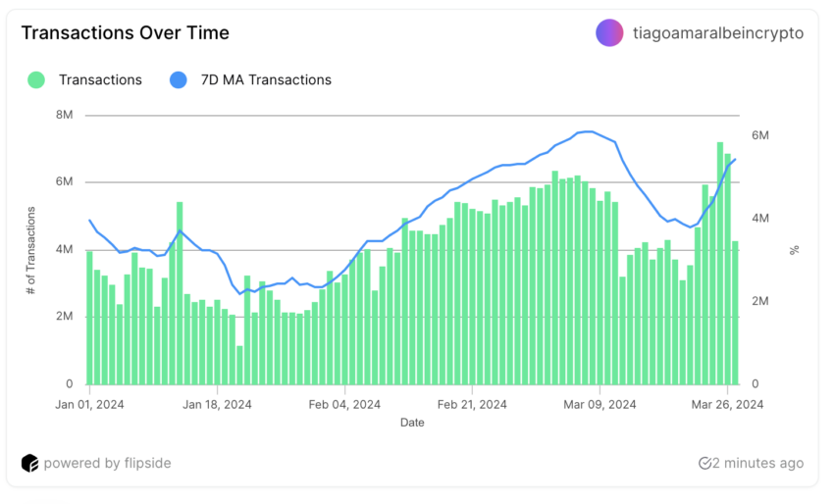Select the Mar 09, 2024 axis label
Viewport: 834px width, 504px height.
point(599,405)
